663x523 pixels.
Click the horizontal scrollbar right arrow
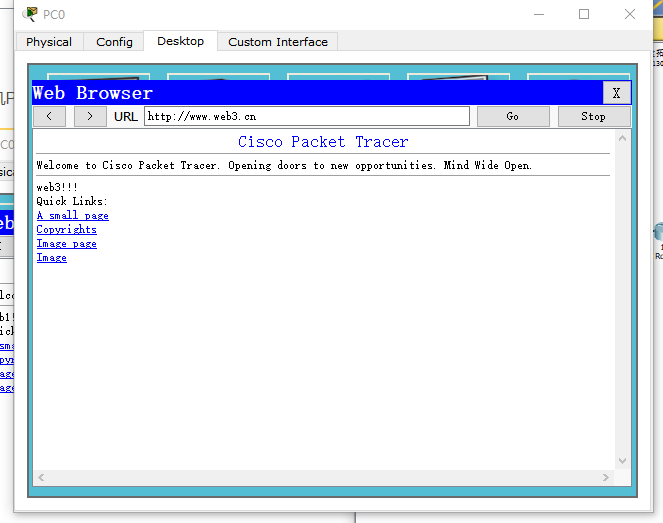[x=605, y=477]
